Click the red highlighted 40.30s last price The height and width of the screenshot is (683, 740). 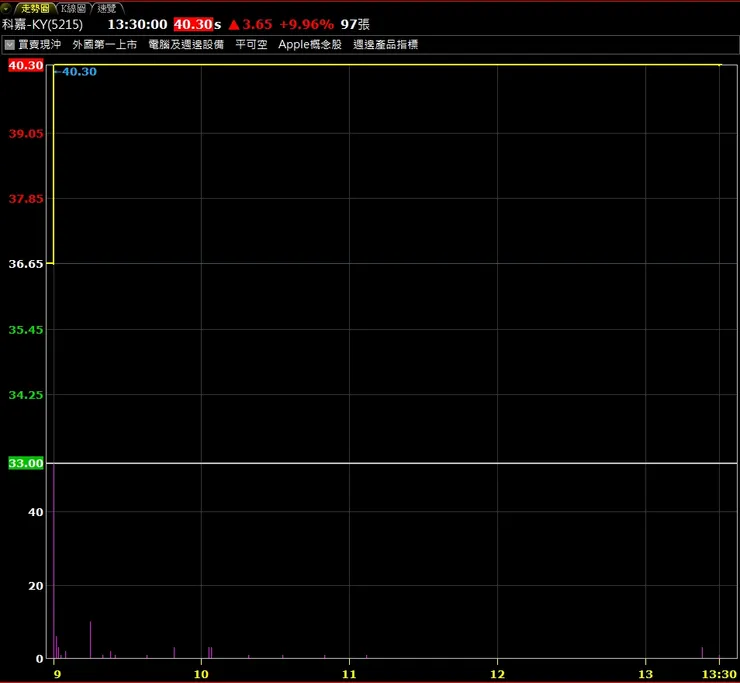click(x=197, y=25)
